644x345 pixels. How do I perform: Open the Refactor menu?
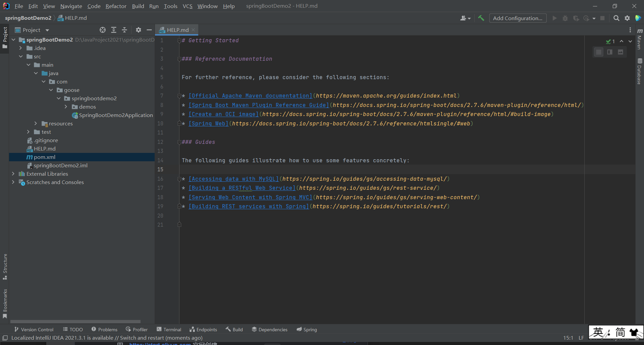[116, 6]
